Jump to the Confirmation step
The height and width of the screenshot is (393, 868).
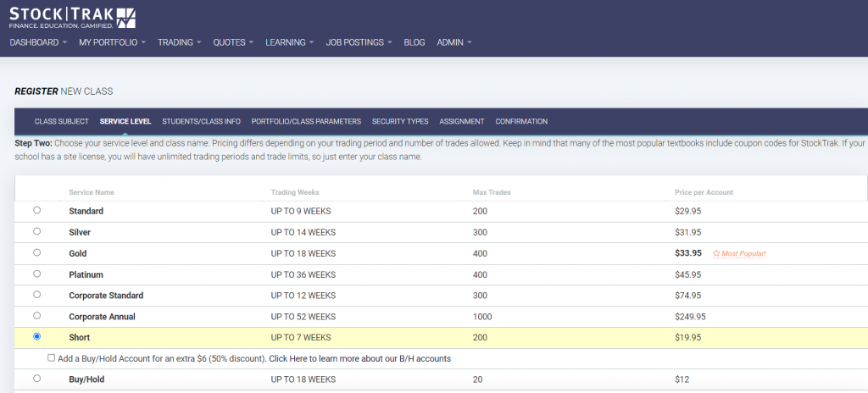click(521, 121)
